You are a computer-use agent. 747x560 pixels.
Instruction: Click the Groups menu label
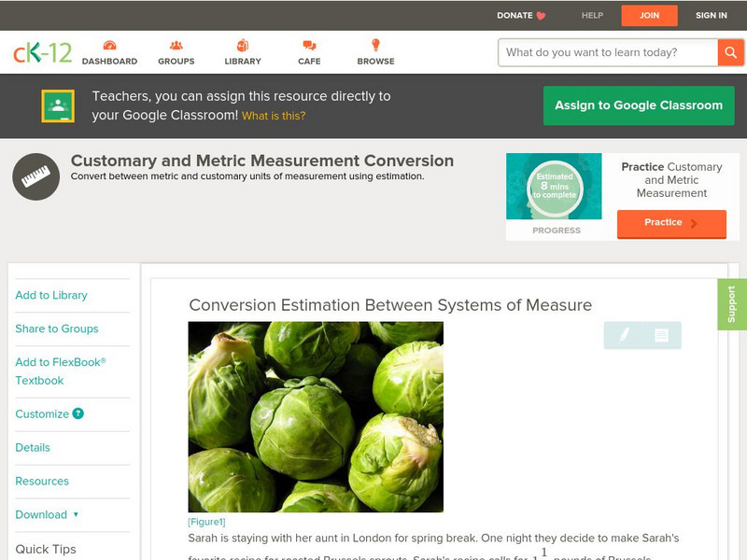pyautogui.click(x=176, y=62)
